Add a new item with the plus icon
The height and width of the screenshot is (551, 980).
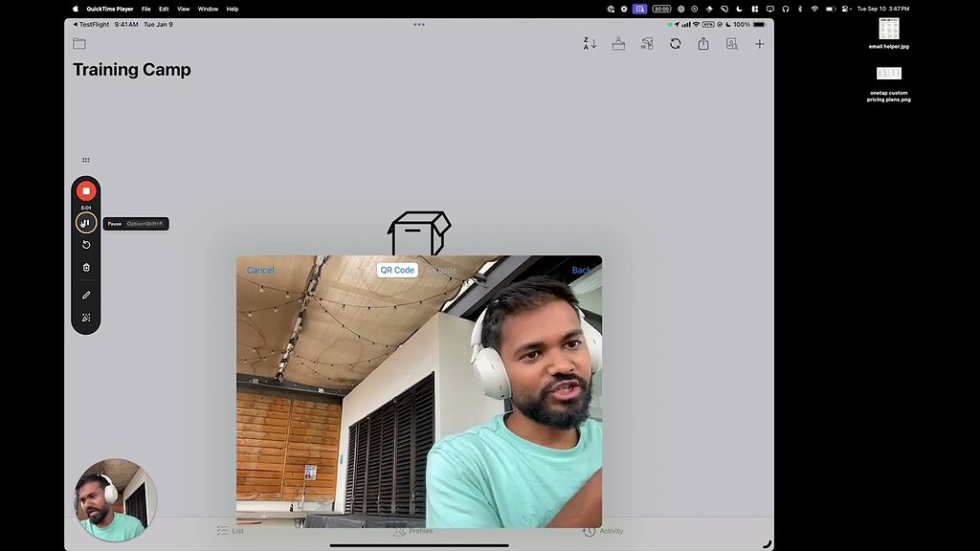click(x=760, y=44)
